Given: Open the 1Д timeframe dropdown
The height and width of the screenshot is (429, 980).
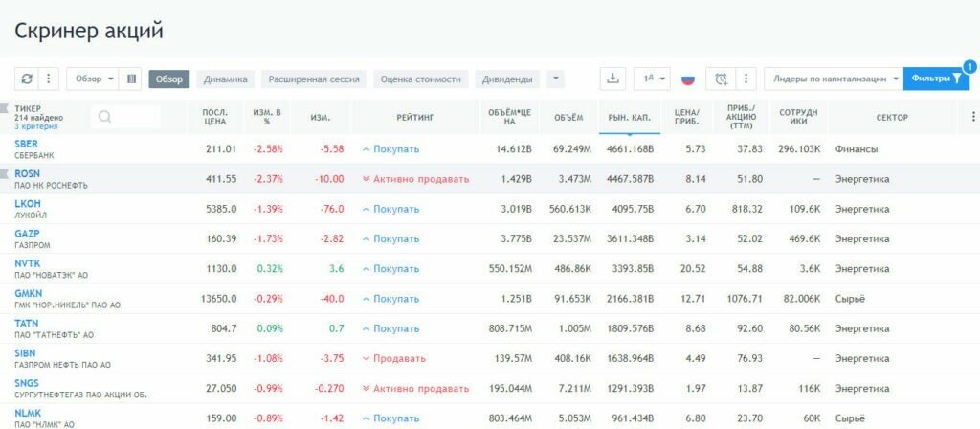Looking at the screenshot, I should pyautogui.click(x=653, y=79).
